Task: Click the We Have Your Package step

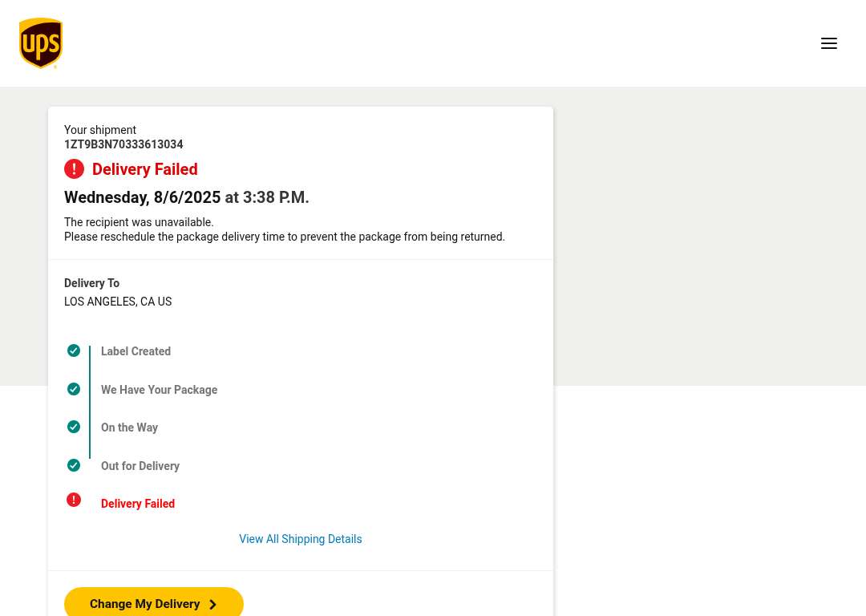Action: pyautogui.click(x=159, y=390)
